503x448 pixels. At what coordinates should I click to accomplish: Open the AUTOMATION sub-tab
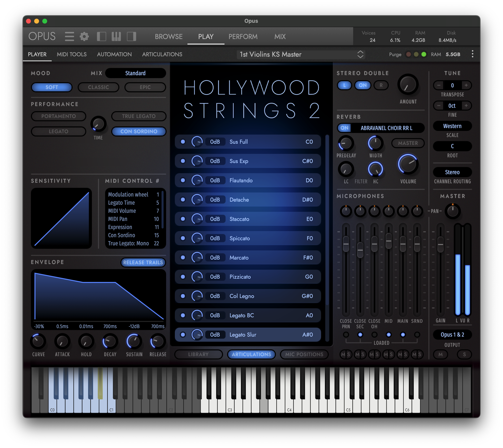[x=114, y=54]
